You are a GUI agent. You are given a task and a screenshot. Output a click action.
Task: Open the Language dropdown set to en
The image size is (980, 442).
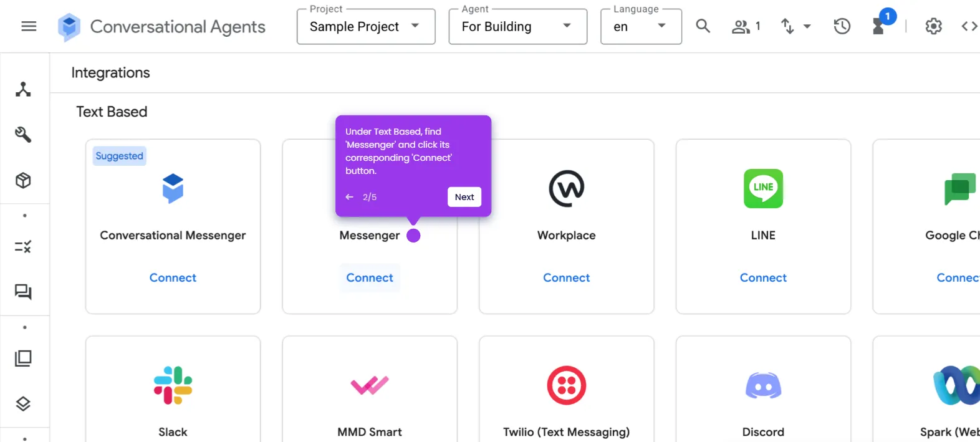click(x=641, y=27)
